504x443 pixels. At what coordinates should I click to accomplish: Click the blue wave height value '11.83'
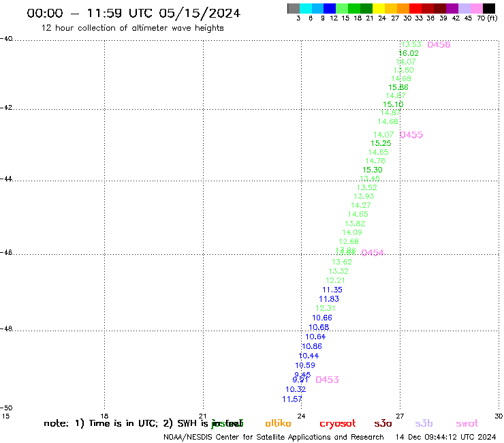pos(329,299)
